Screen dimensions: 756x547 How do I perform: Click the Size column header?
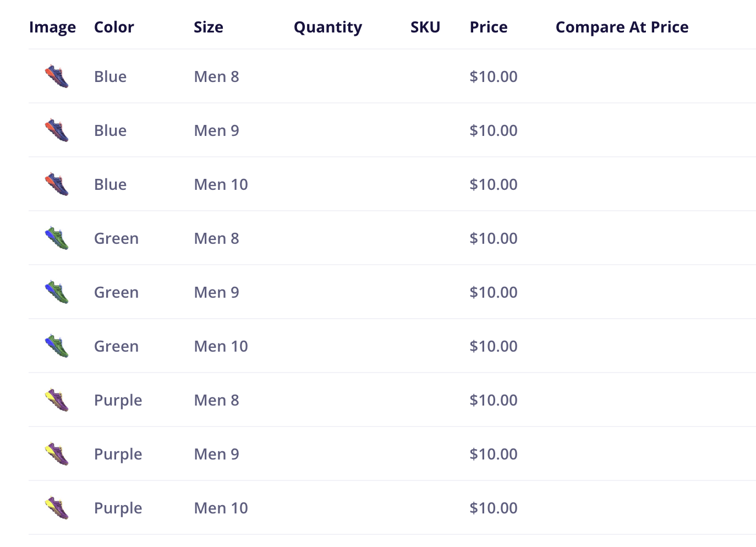[208, 27]
